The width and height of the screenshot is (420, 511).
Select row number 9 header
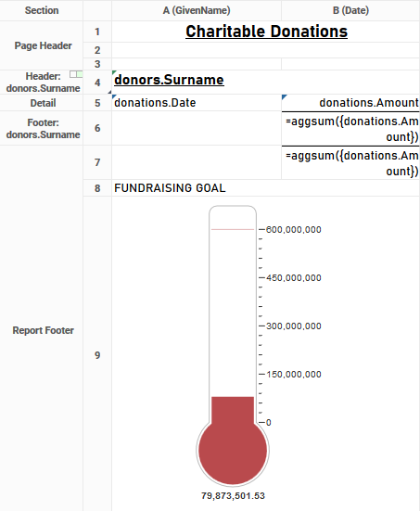coord(97,354)
